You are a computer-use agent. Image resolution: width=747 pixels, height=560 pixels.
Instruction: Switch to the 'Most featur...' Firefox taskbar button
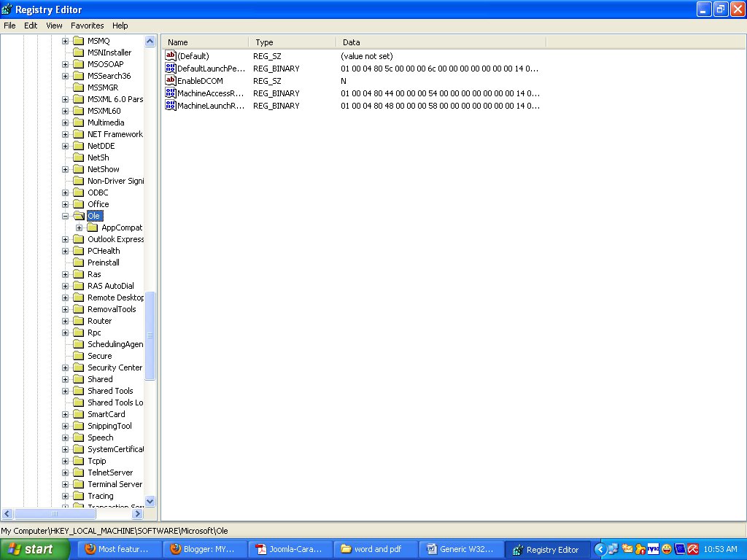click(119, 550)
